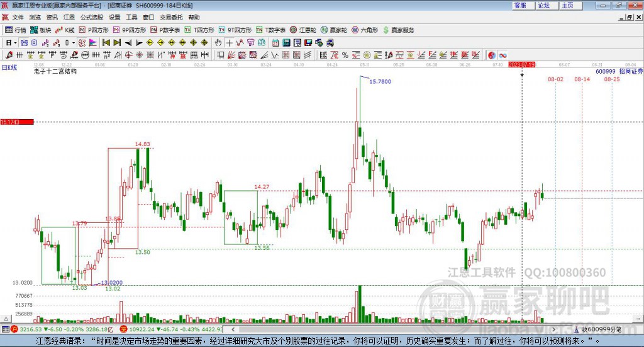Click the truck icon in toolbar
This screenshot has width=644, height=347.
[x=330, y=43]
